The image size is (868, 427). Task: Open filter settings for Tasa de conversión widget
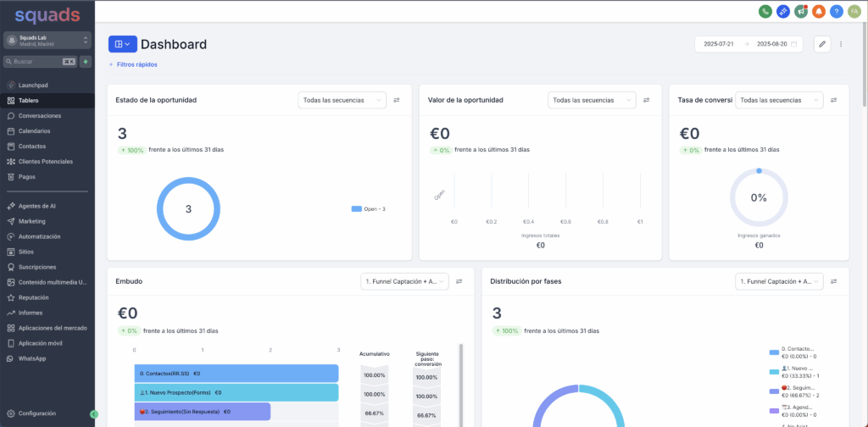pyautogui.click(x=834, y=100)
